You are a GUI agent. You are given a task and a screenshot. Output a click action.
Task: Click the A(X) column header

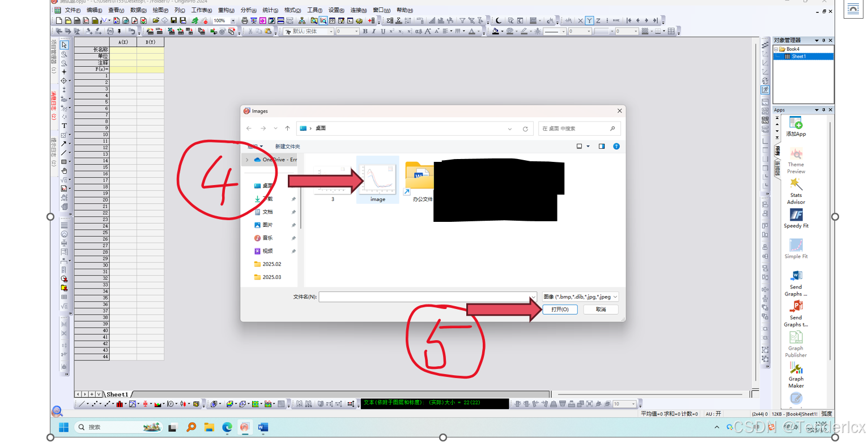tap(123, 42)
